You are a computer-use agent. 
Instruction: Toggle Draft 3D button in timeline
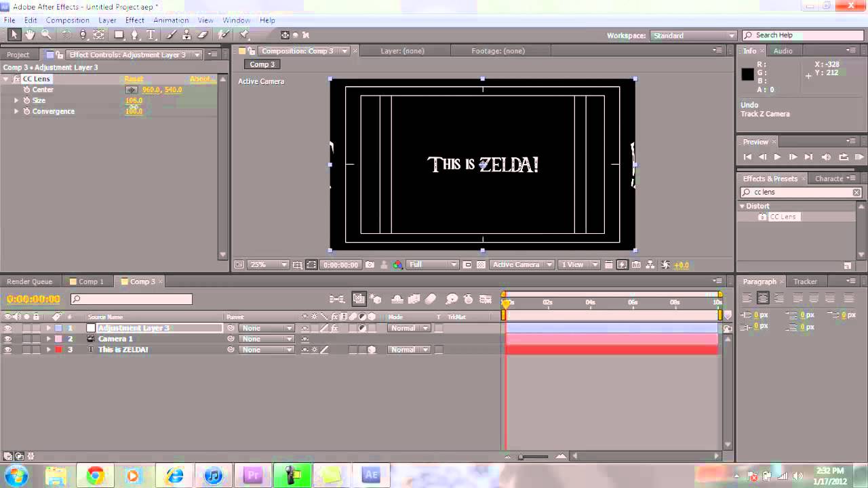(x=376, y=299)
